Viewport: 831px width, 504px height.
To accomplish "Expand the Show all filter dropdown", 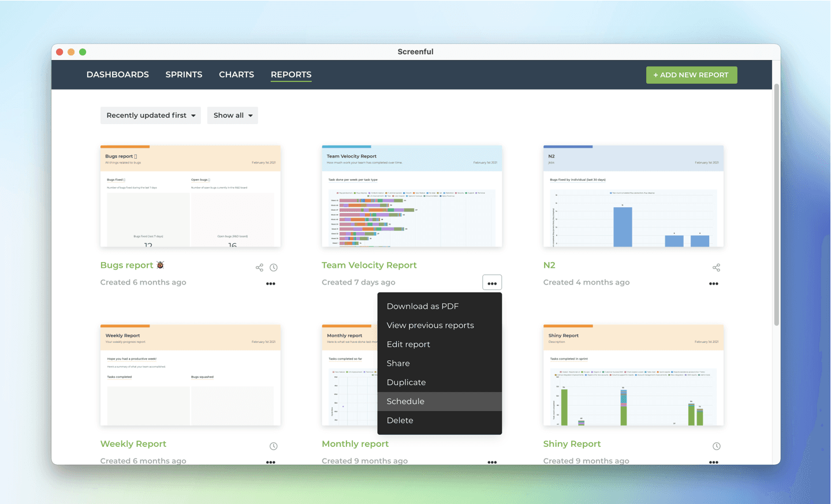I will point(233,115).
